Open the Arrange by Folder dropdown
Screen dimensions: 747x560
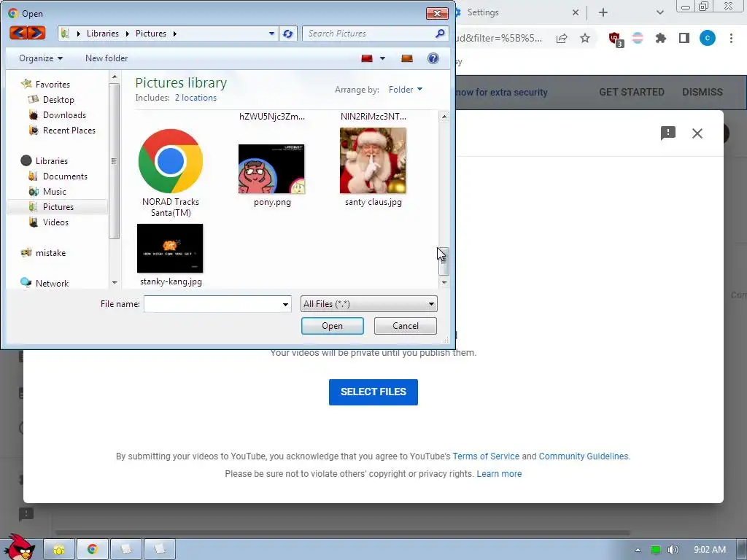click(x=406, y=90)
